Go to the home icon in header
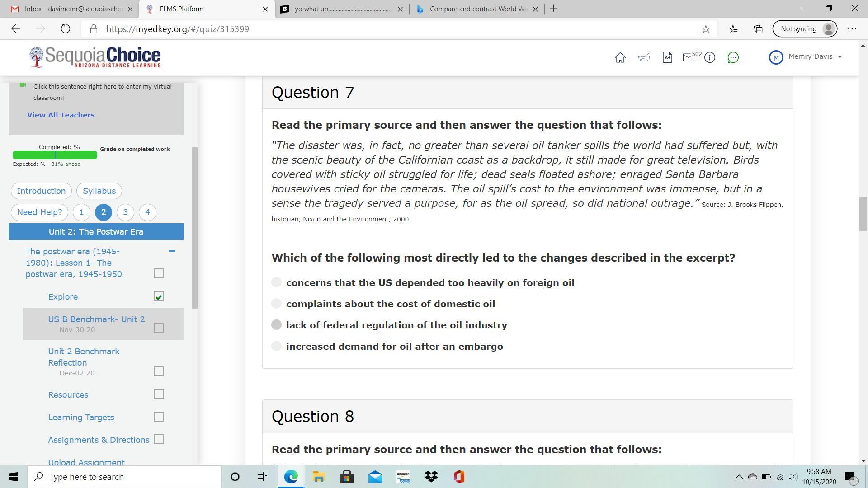This screenshot has width=868, height=488. pos(620,57)
